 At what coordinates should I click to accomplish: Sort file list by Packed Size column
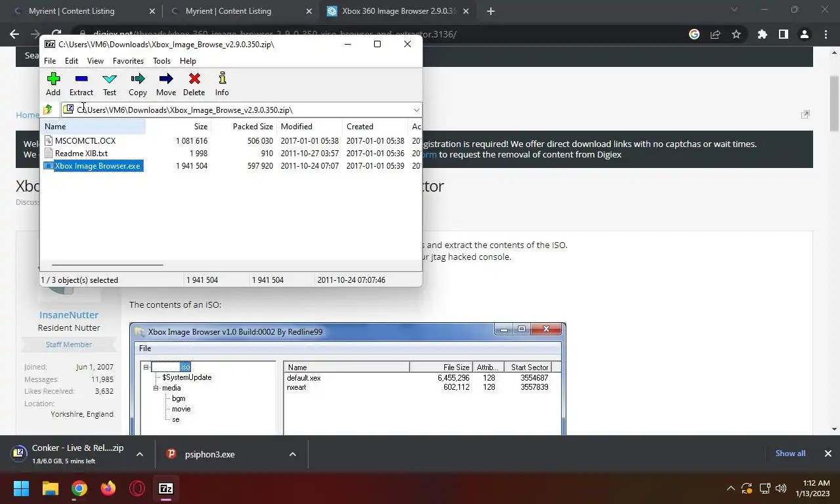[x=243, y=126]
